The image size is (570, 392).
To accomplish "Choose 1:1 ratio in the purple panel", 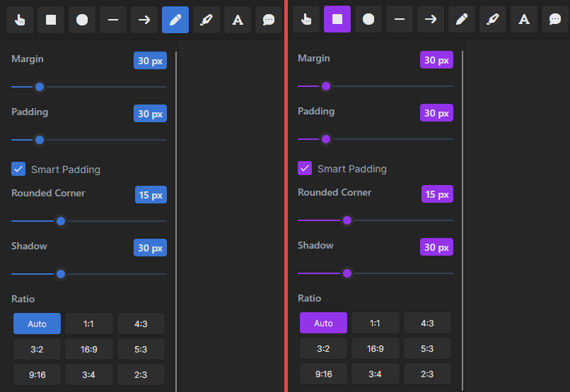I will [x=376, y=323].
